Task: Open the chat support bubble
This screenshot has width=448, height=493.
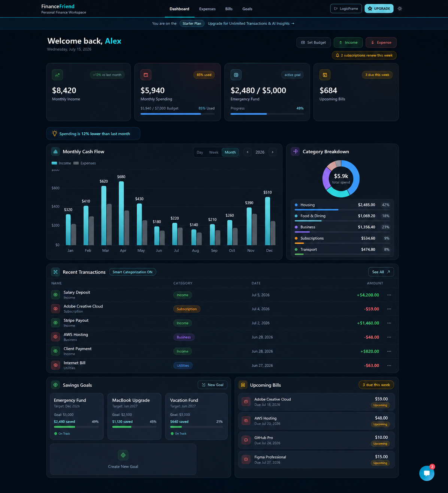Action: coord(427,473)
